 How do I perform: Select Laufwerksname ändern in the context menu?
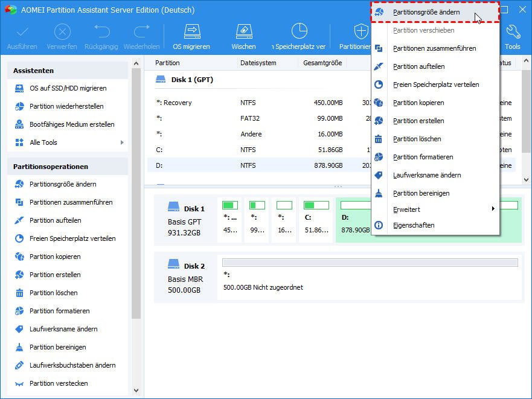435,175
